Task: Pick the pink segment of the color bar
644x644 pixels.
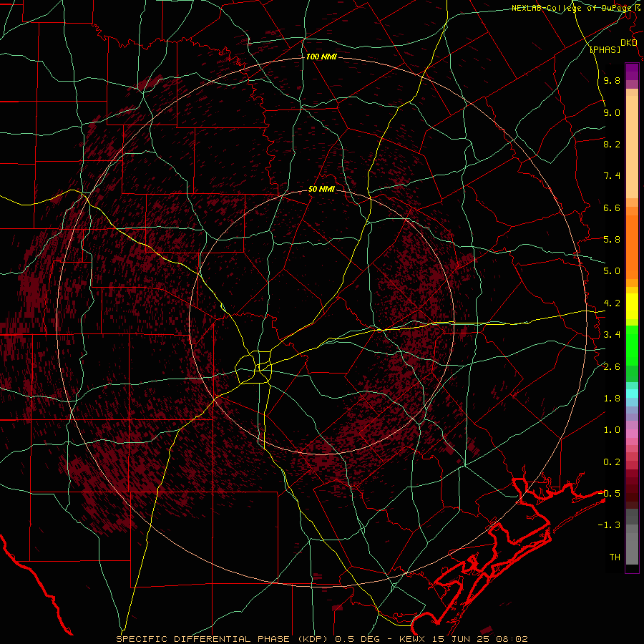Action: (x=632, y=434)
